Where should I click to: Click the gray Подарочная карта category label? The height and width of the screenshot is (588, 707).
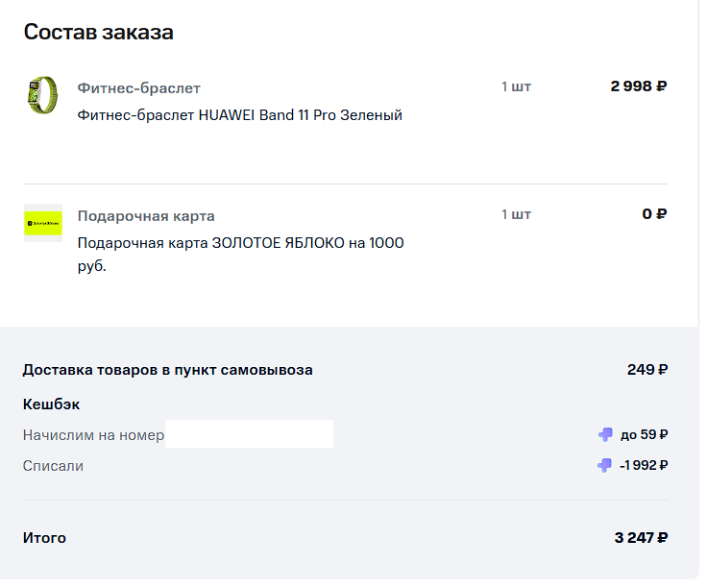coord(146,216)
